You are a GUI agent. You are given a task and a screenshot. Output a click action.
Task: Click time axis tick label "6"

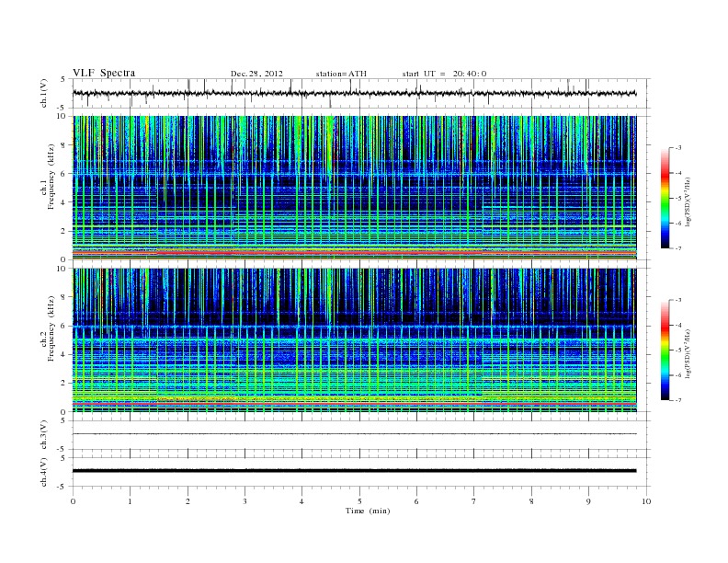point(416,501)
